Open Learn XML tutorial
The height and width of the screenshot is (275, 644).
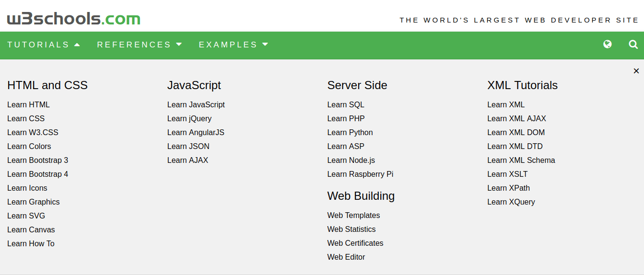click(506, 104)
